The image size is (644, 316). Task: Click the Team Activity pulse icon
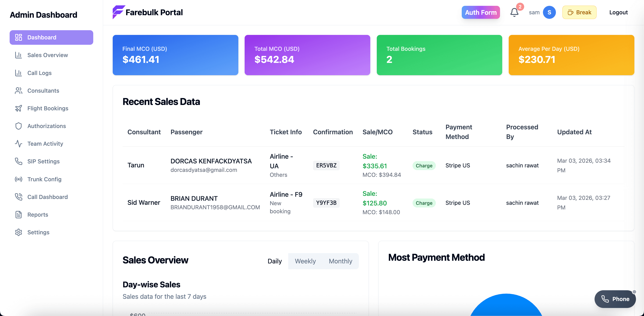(x=19, y=144)
